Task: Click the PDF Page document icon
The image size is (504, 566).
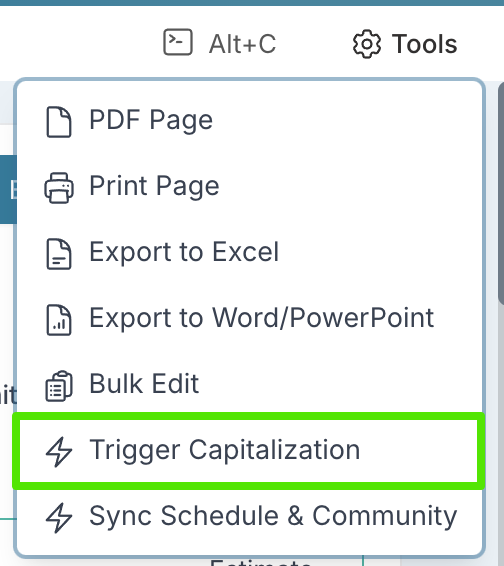Action: pyautogui.click(x=59, y=122)
